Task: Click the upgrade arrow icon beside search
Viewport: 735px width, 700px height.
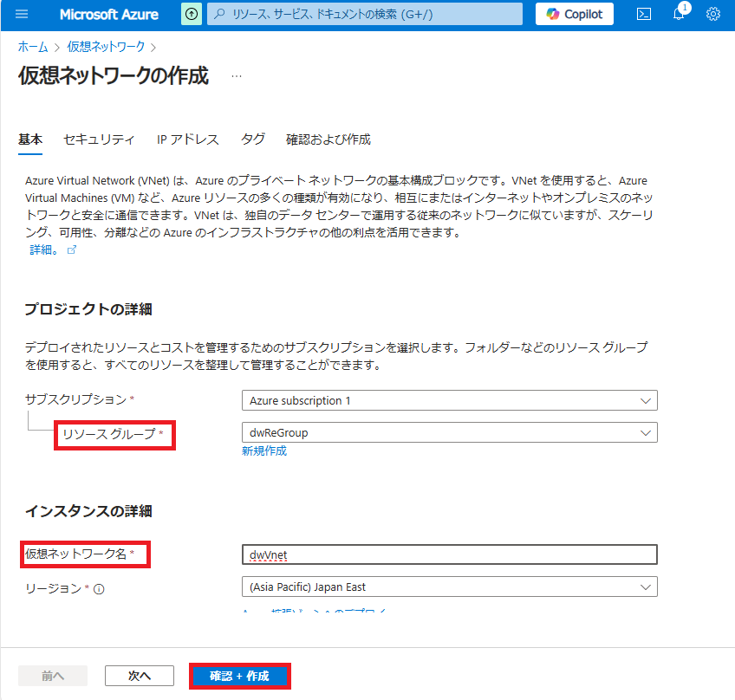Action: click(x=192, y=14)
